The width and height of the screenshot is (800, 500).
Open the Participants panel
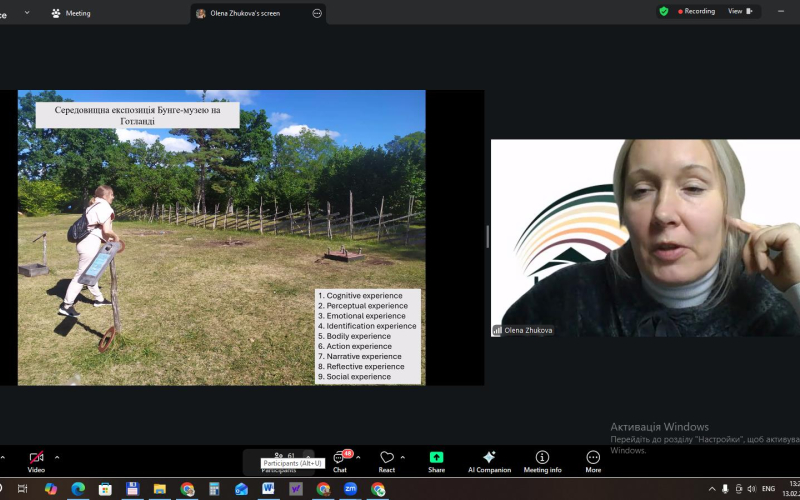pos(284,457)
